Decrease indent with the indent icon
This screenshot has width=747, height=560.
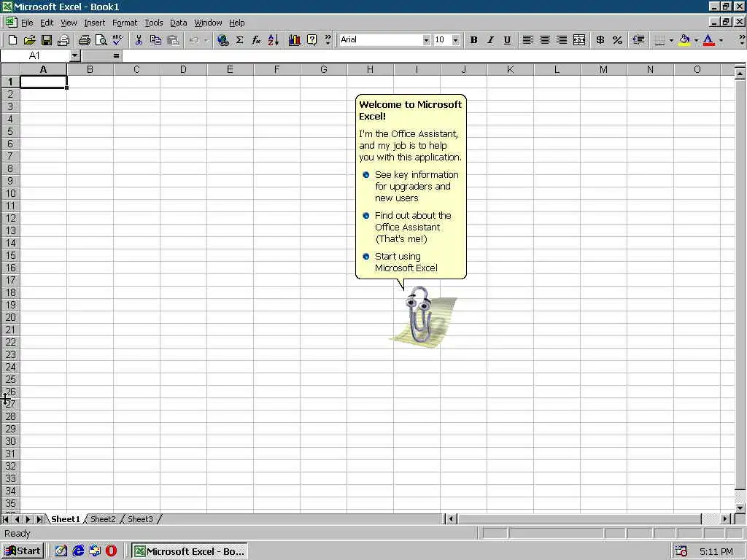[638, 40]
